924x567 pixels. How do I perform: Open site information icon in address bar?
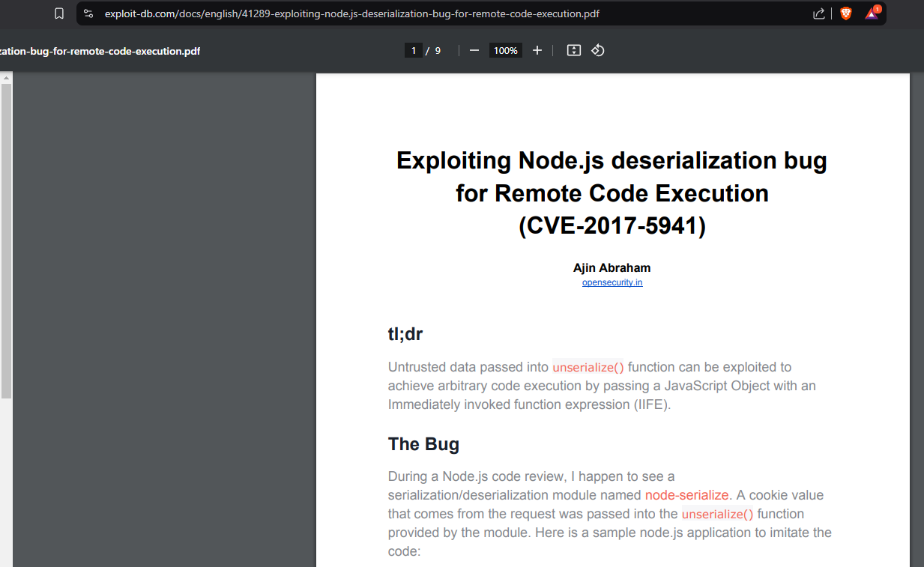[88, 13]
